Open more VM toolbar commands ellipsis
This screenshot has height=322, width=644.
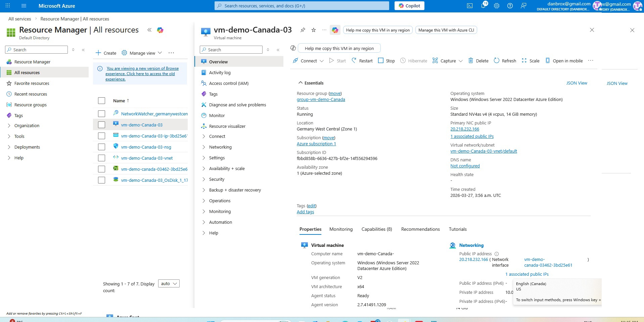591,61
